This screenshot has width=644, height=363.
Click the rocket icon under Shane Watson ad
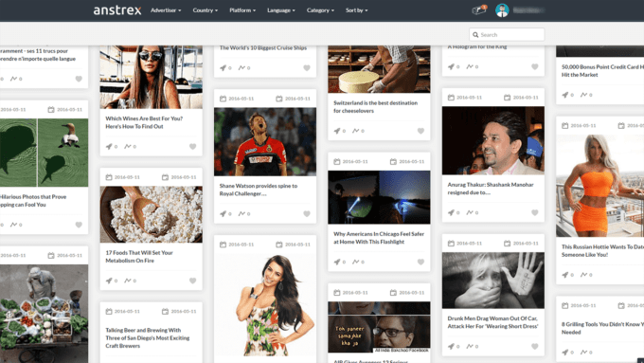(223, 214)
